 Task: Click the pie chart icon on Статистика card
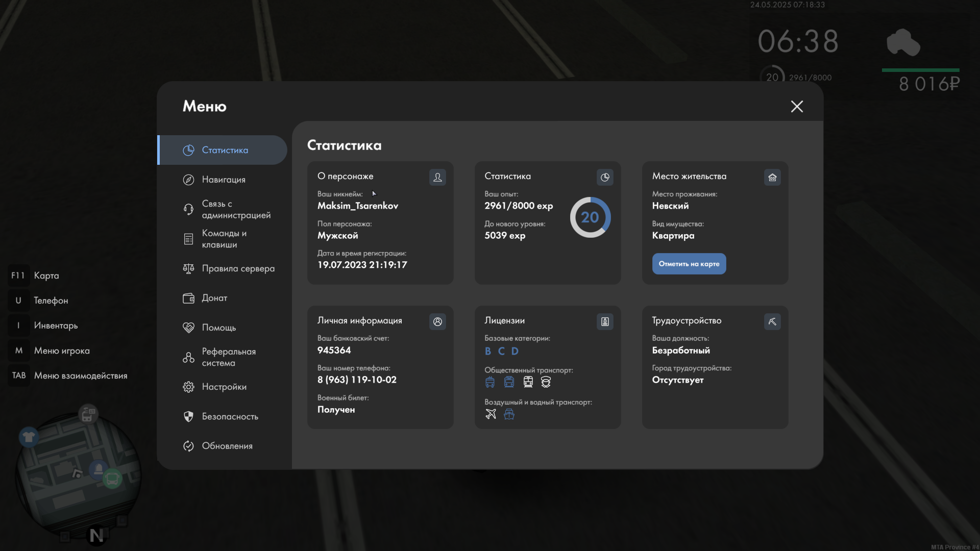click(x=605, y=177)
